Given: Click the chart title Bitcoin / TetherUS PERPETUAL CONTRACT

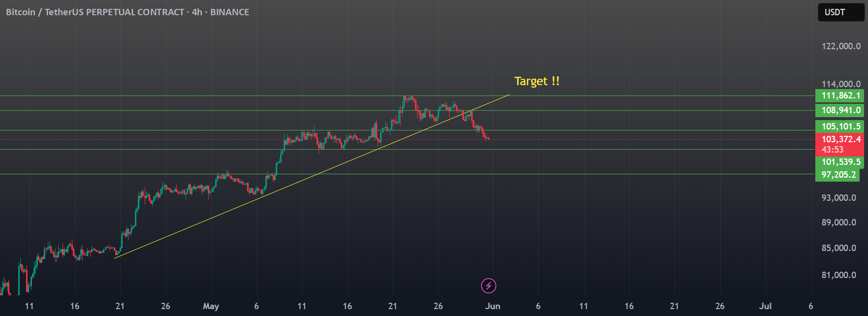Looking at the screenshot, I should pos(95,12).
